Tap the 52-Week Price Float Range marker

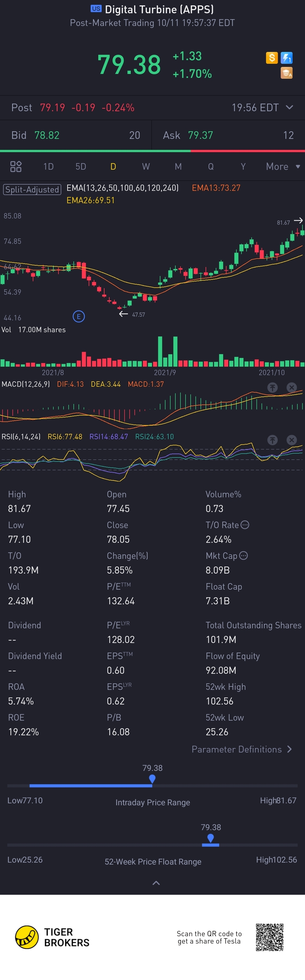click(x=211, y=839)
